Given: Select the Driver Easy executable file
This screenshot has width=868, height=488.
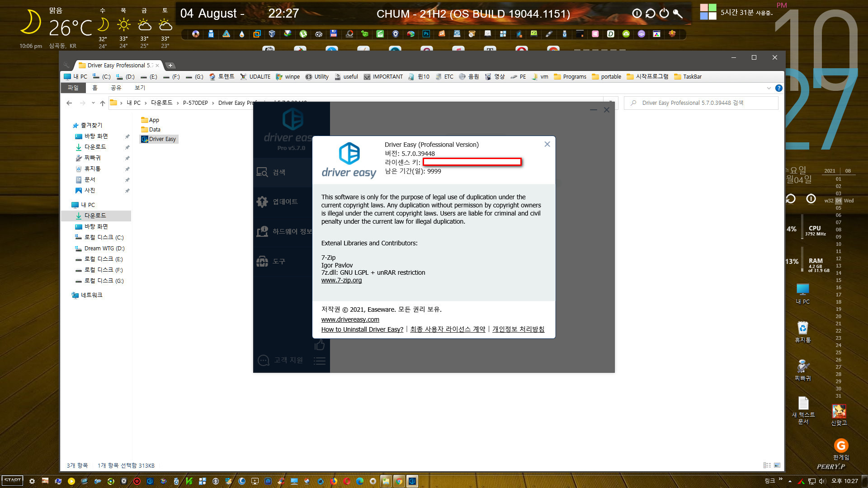Looking at the screenshot, I should pos(159,139).
